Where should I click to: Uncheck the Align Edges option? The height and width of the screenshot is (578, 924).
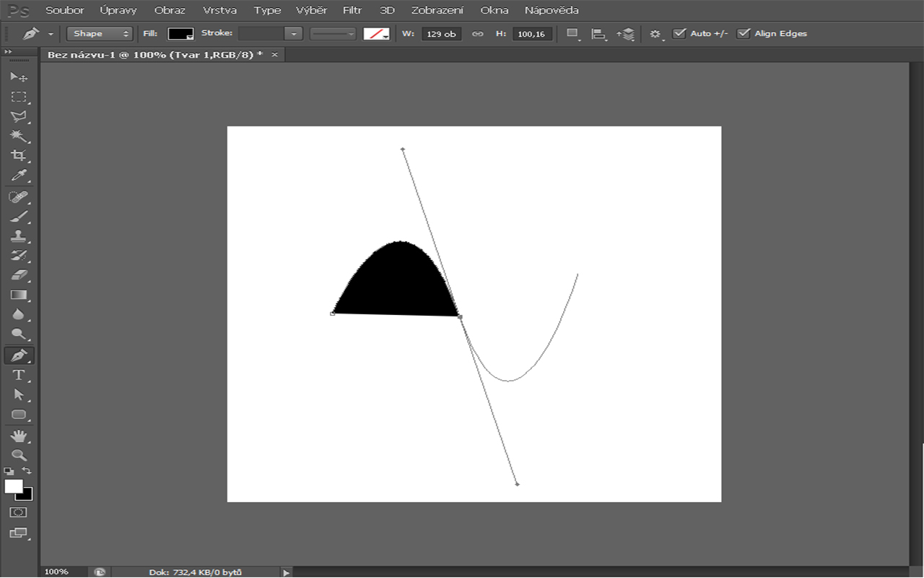coord(743,33)
